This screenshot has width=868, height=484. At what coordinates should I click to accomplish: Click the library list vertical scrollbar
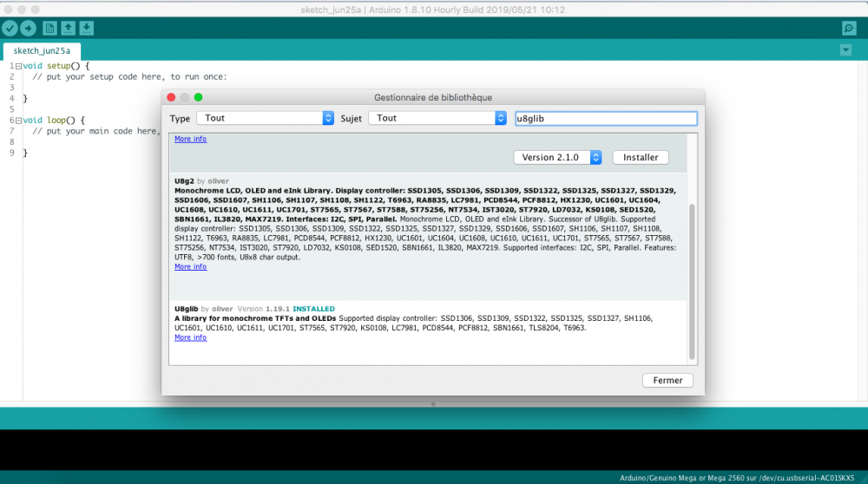click(692, 282)
